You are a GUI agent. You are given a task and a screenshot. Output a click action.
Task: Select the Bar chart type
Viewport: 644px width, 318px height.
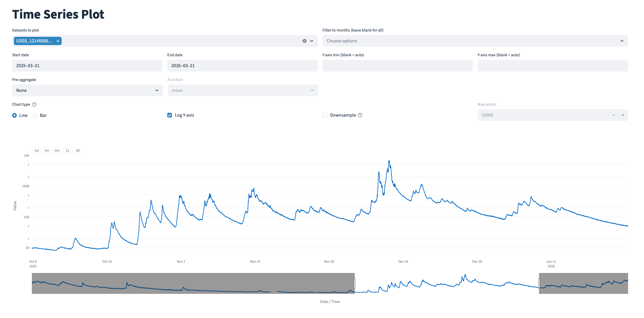[35, 115]
